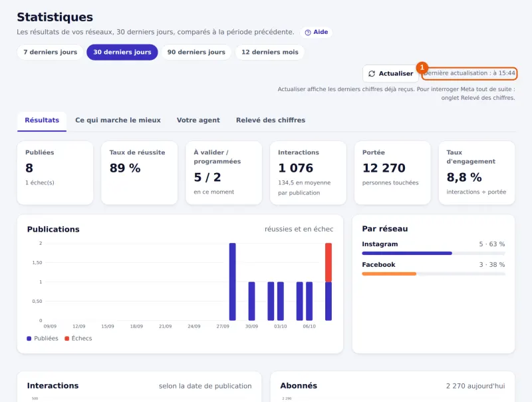
Task: Open the Aide help link
Action: click(x=317, y=32)
